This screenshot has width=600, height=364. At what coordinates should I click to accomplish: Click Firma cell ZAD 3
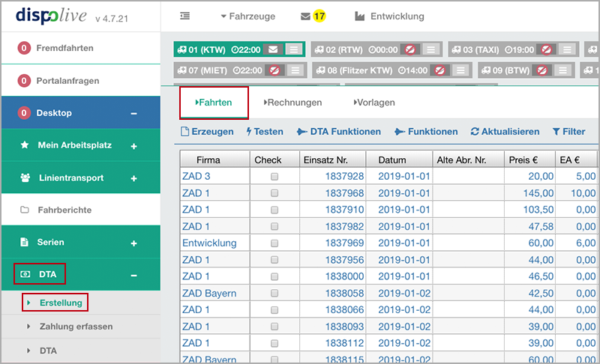tap(196, 177)
